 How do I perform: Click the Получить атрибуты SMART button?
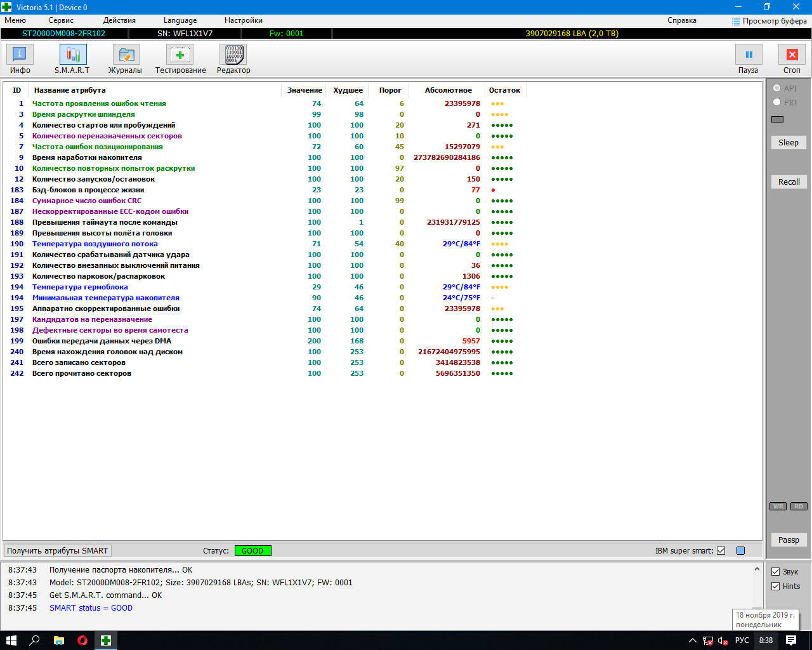(x=58, y=551)
